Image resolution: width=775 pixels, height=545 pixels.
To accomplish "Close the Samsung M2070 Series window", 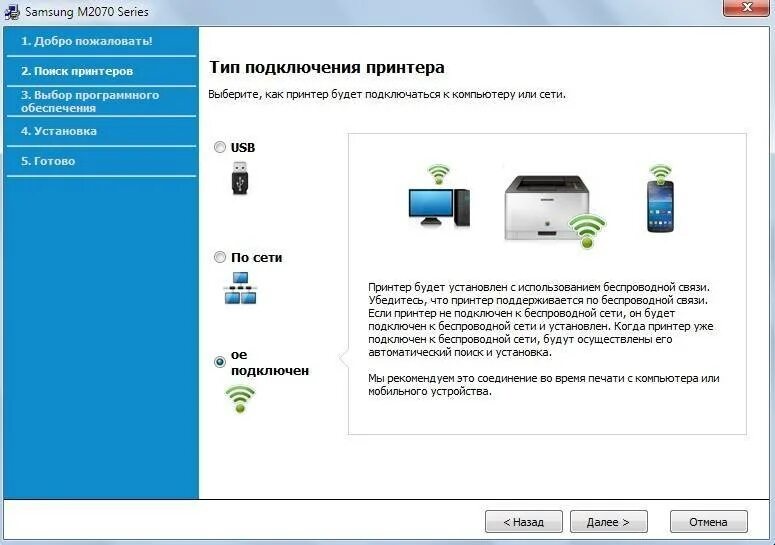I will point(746,8).
